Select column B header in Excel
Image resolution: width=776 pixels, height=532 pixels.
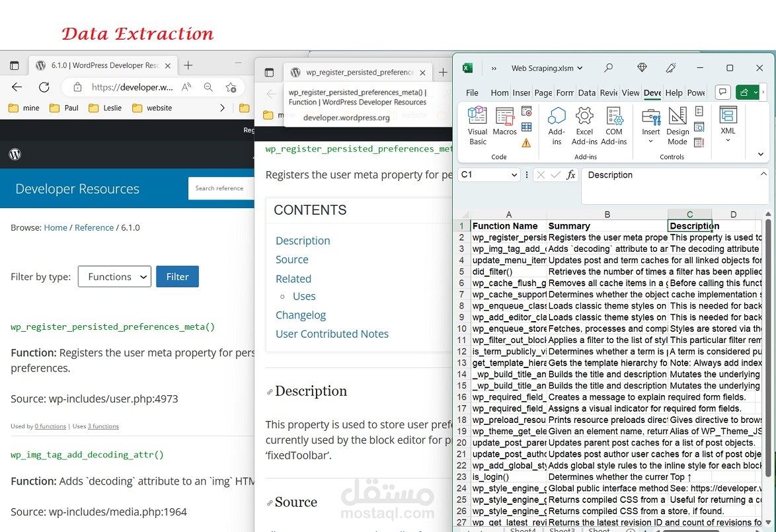pyautogui.click(x=607, y=214)
